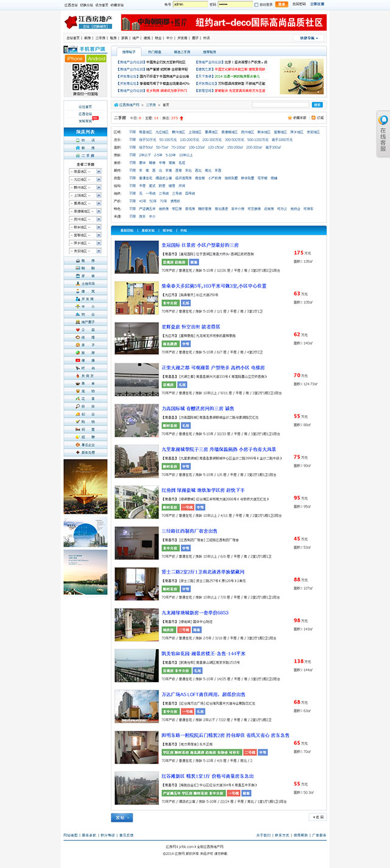Viewport: 390px width, 868px height.
Task: Click the 发帖 post button
Action: [x=121, y=817]
